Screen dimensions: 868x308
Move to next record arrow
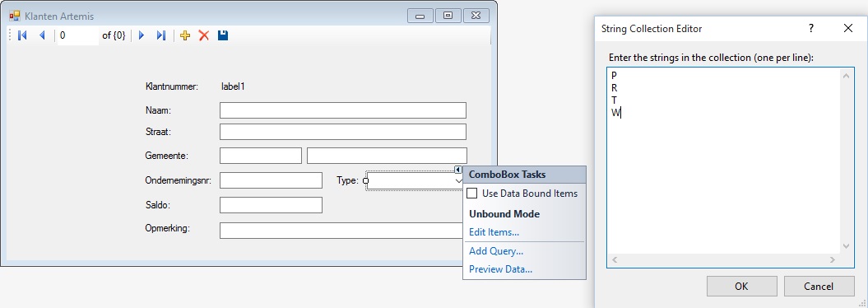pyautogui.click(x=142, y=35)
